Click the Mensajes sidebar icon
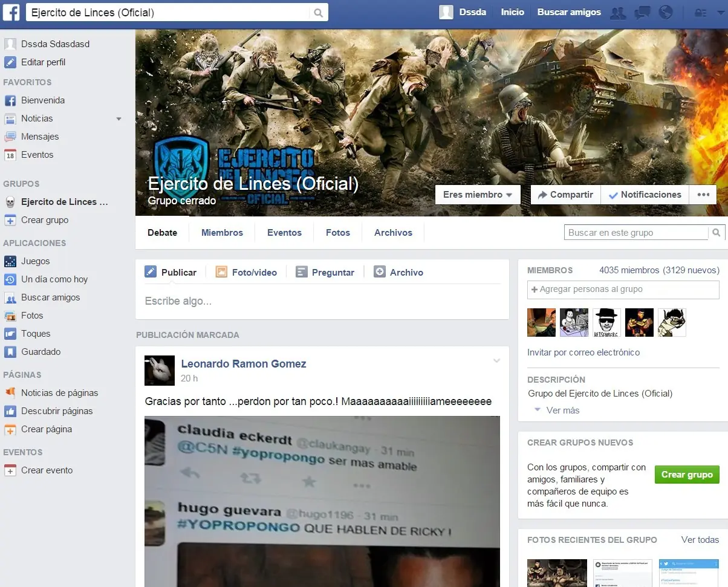This screenshot has height=587, width=728. 10,137
